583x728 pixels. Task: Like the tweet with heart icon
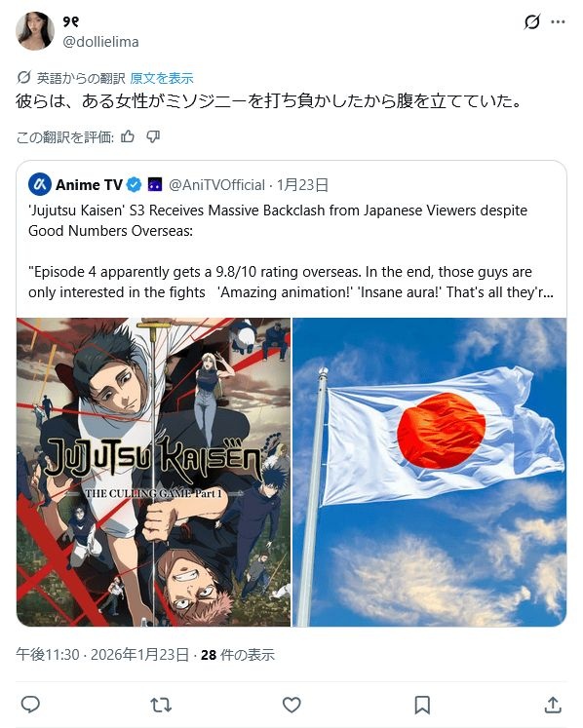pyautogui.click(x=291, y=705)
